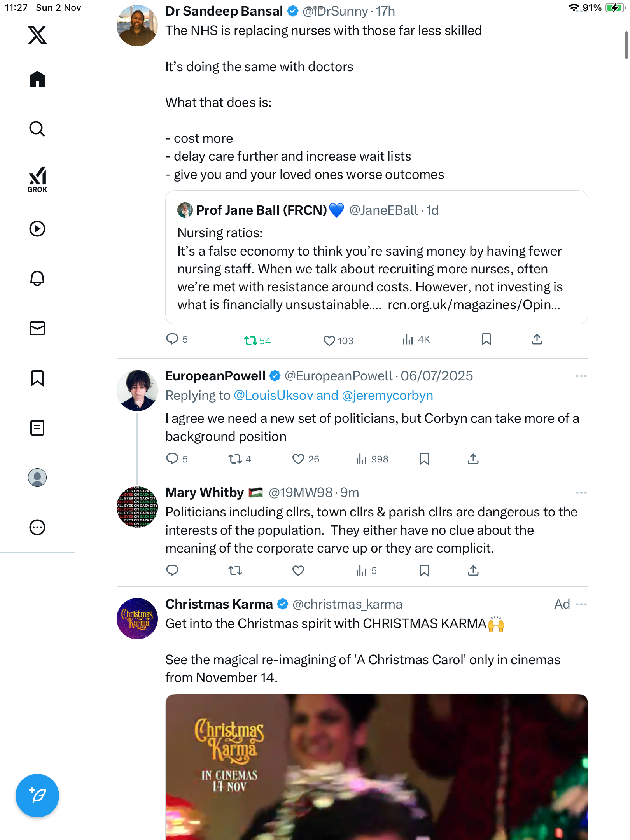Reply to EuropeanPowell's post
This screenshot has width=630, height=840.
click(x=172, y=459)
